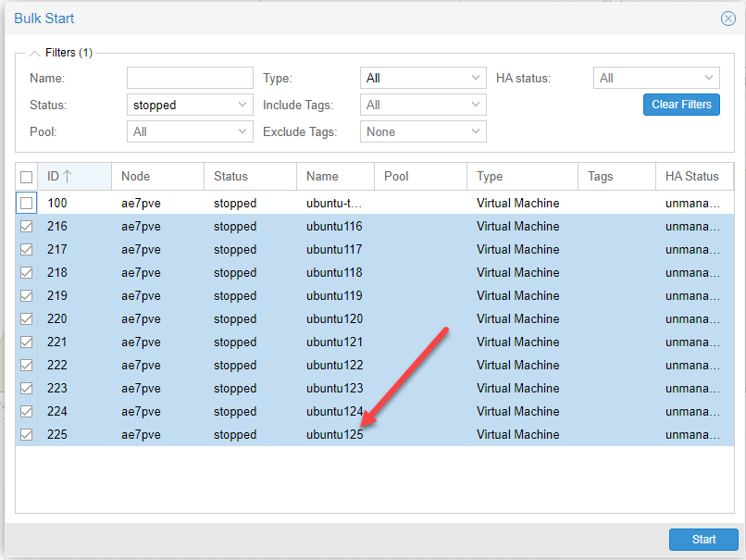Open the Exclude Tags dropdown
The height and width of the screenshot is (560, 746).
tap(423, 131)
